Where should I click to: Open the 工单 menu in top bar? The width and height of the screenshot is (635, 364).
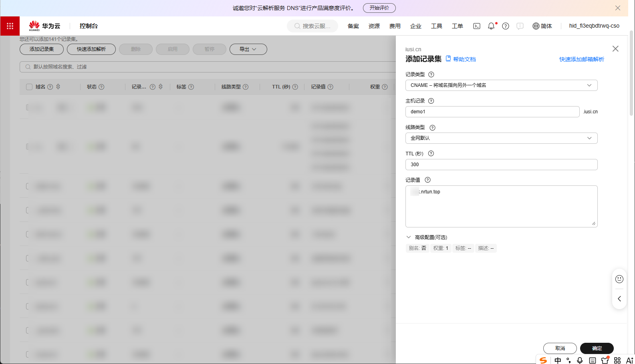(x=457, y=26)
